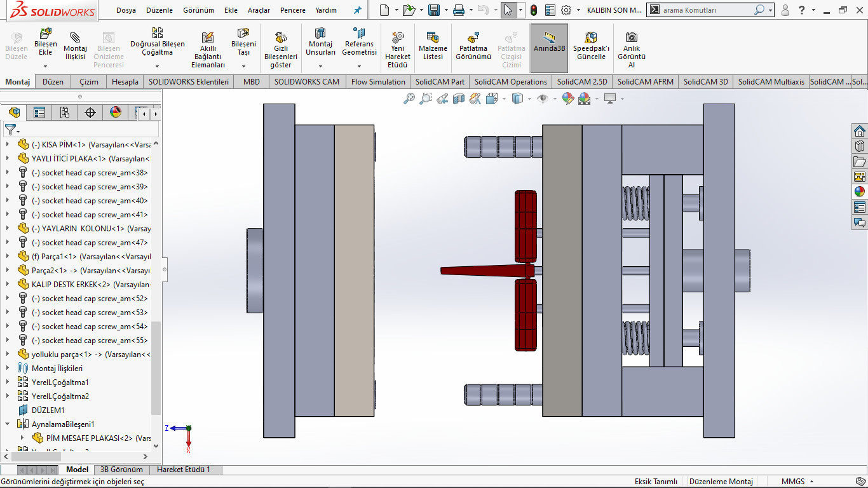Activate the Section View icon
The width and height of the screenshot is (868, 488).
tap(459, 98)
